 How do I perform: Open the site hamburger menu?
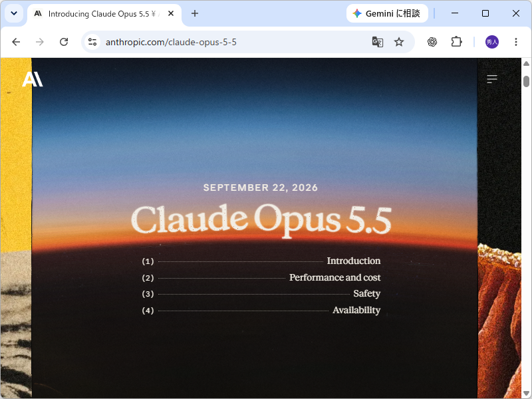(x=492, y=79)
